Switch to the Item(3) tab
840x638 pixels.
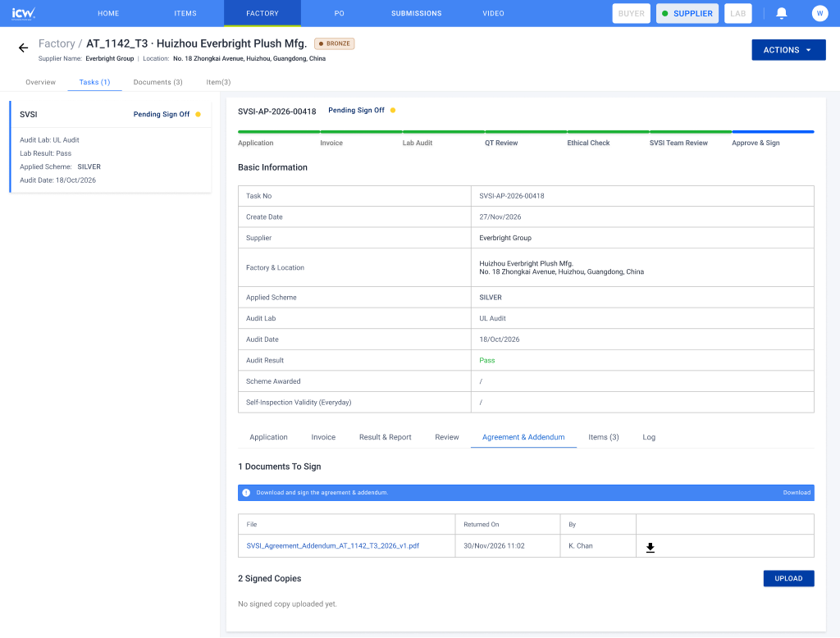click(218, 82)
